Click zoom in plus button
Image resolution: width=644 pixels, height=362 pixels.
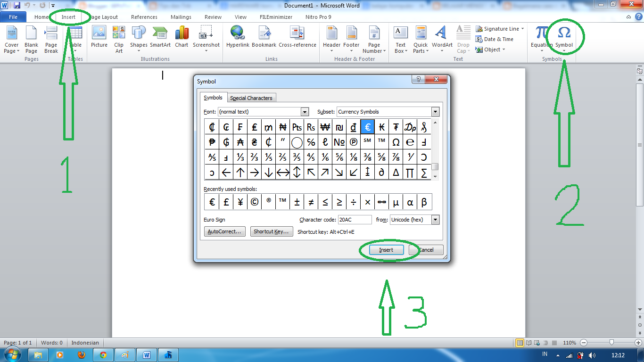point(638,343)
